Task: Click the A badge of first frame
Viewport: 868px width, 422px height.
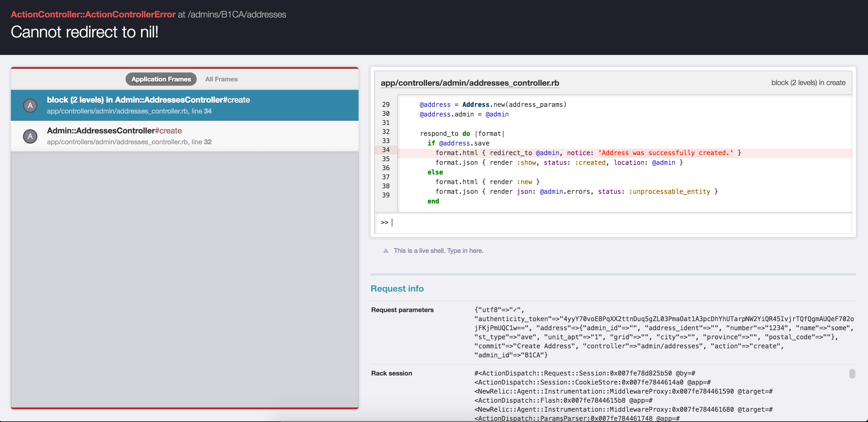Action: (x=30, y=106)
